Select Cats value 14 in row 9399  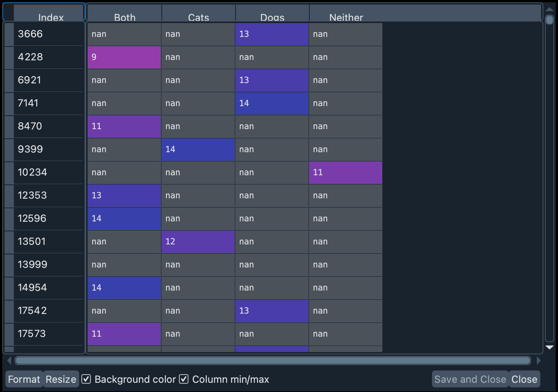point(198,149)
